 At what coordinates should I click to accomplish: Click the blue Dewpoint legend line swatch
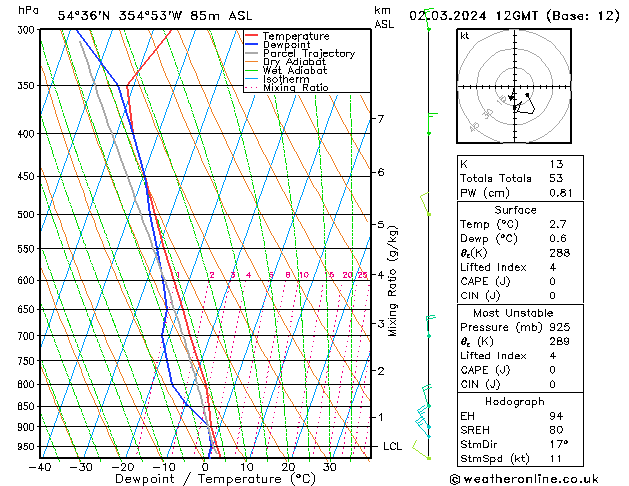pos(252,44)
